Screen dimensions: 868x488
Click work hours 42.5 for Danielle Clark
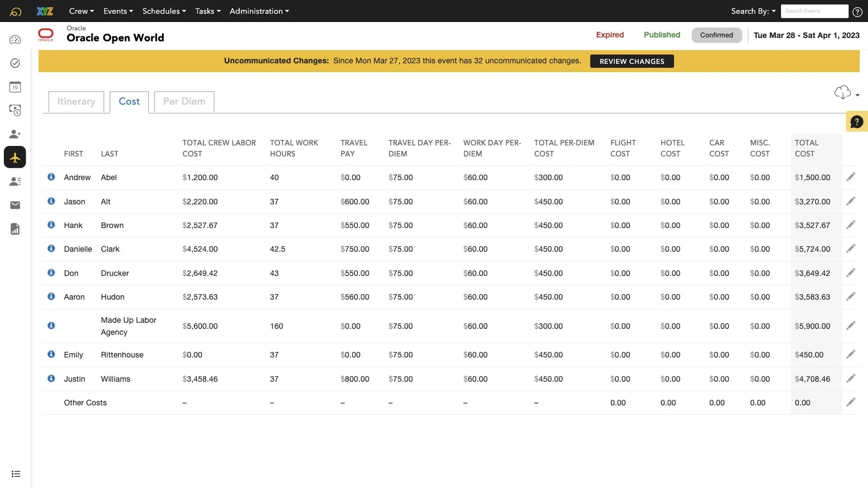278,249
